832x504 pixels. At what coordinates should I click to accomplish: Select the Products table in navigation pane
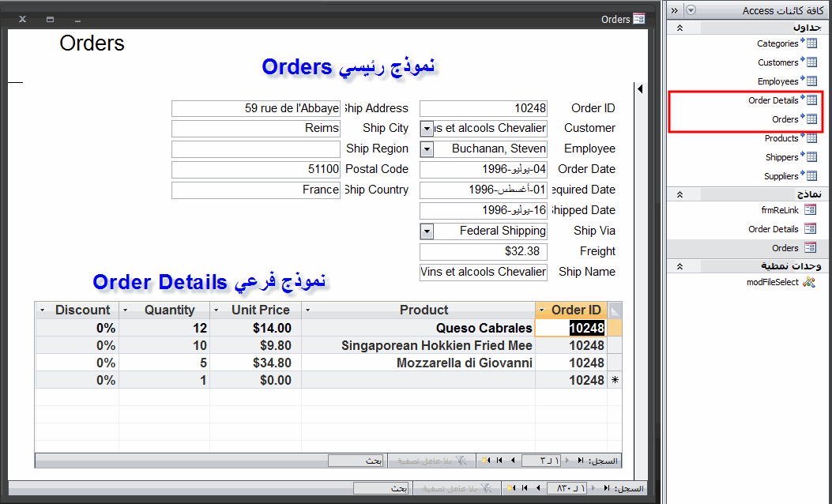[x=790, y=138]
